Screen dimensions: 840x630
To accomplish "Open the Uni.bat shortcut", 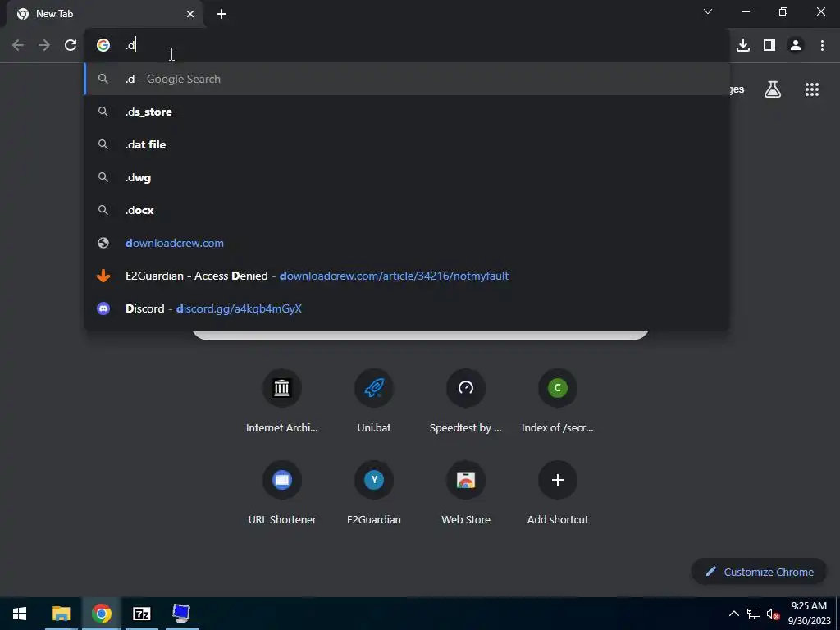I will 374,400.
